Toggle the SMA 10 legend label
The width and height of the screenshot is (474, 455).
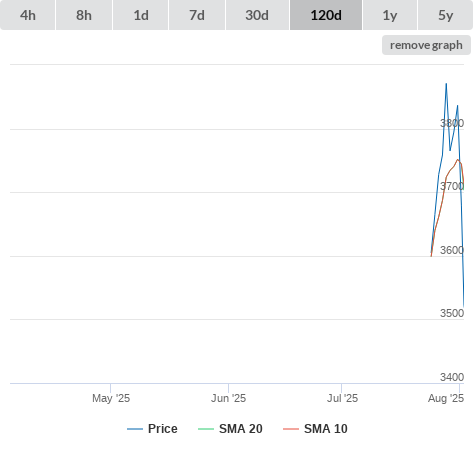click(x=326, y=429)
